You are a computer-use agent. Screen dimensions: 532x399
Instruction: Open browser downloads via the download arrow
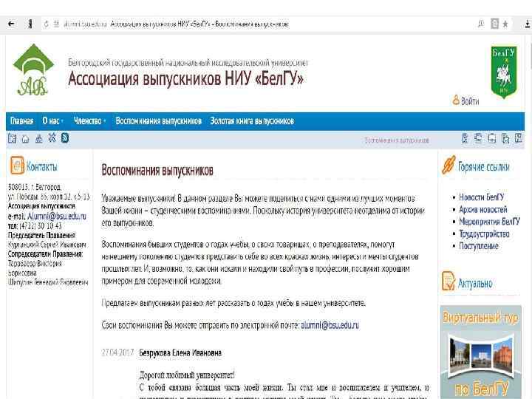(x=528, y=24)
